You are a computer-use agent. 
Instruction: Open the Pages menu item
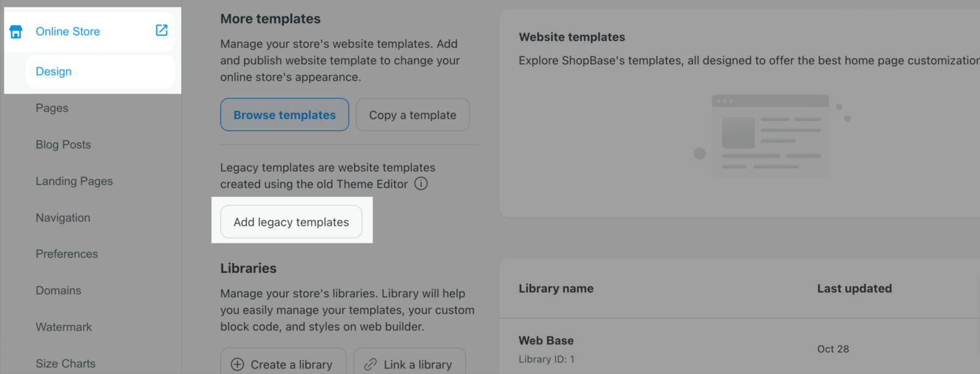pos(52,108)
